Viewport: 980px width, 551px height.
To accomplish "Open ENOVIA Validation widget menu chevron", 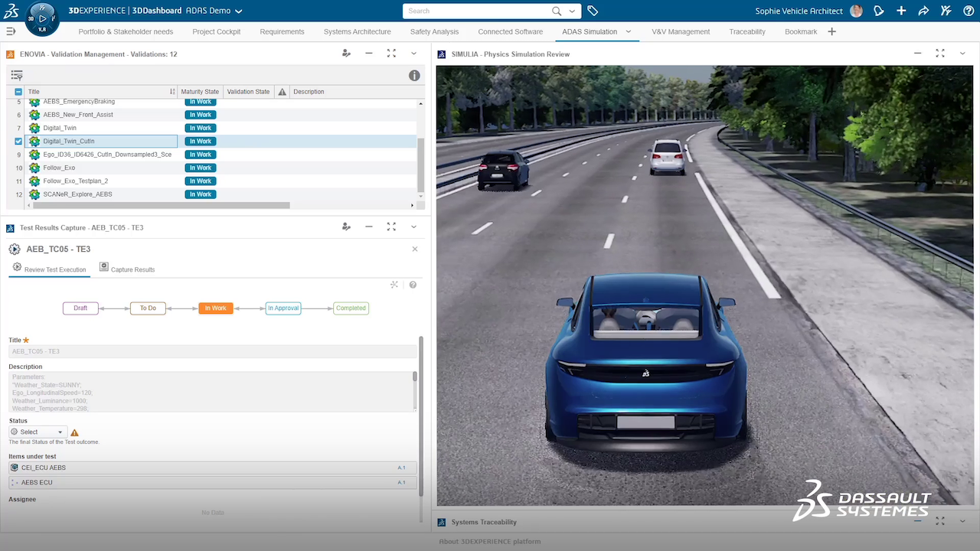I will [413, 54].
